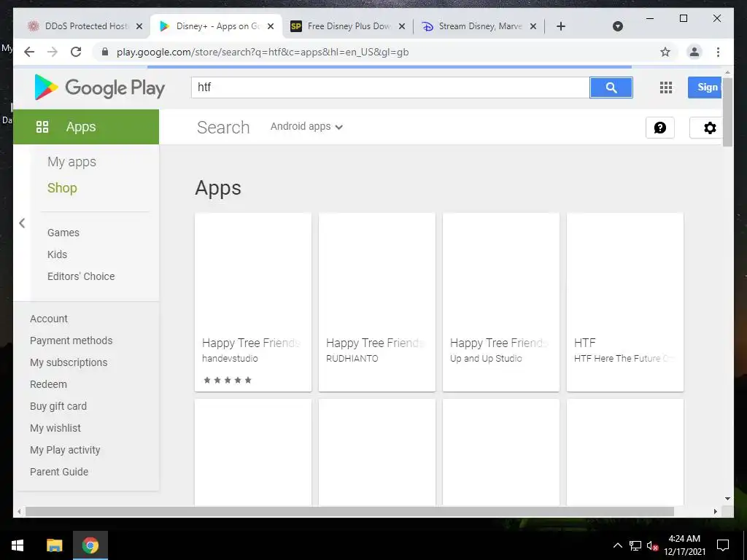Open the Windows Start menu
This screenshot has height=560, width=747.
pos(18,545)
